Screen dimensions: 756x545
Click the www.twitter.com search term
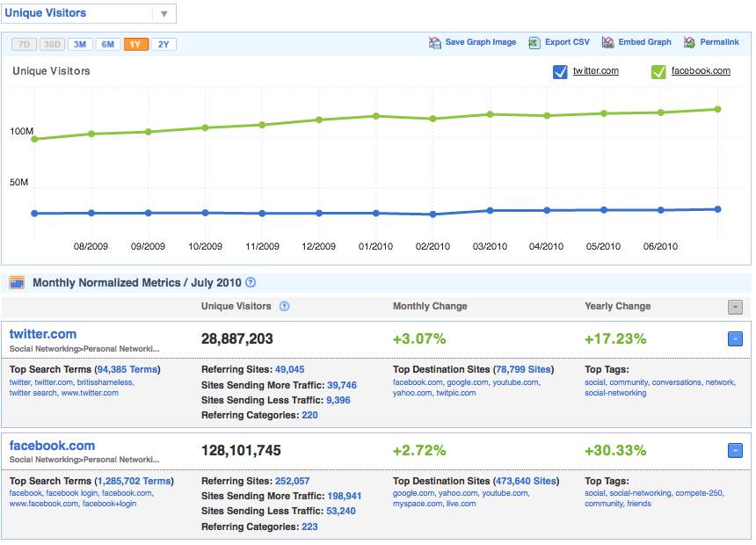pos(90,393)
